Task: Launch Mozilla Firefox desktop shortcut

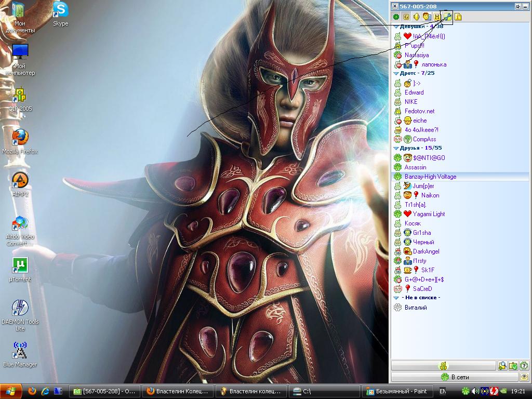Action: tap(20, 141)
